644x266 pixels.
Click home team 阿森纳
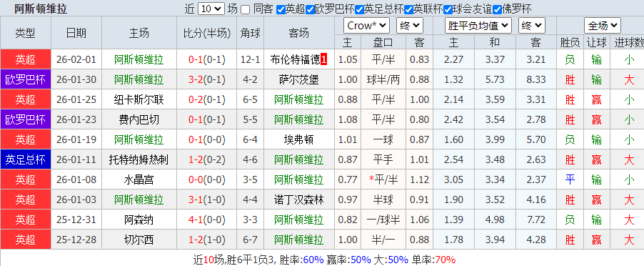click(139, 220)
